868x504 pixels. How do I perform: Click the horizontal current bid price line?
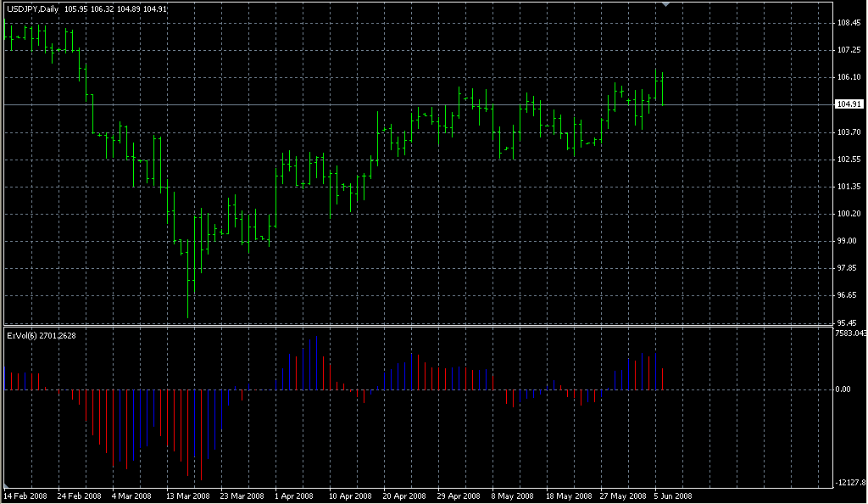pyautogui.click(x=418, y=104)
